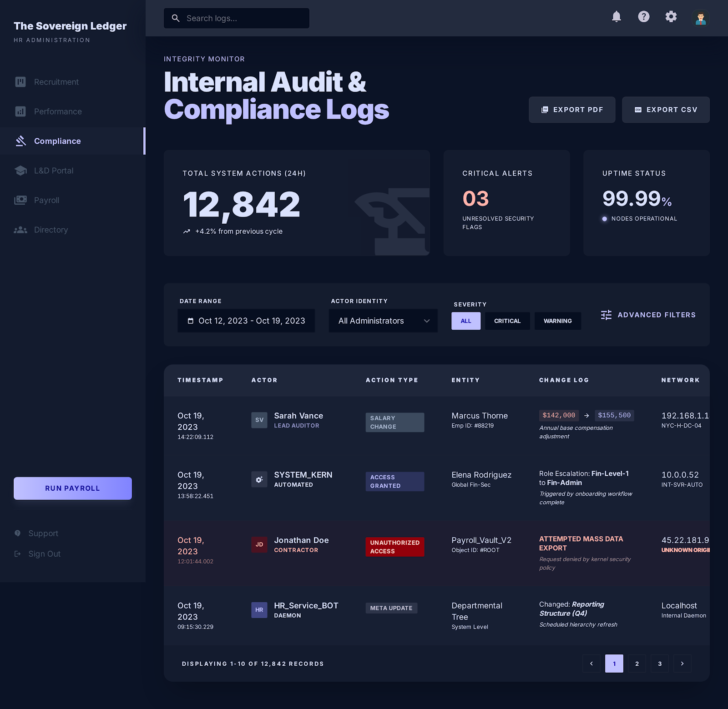The image size is (728, 709).
Task: Click the trend arrow beside +4.2%
Action: [x=187, y=231]
